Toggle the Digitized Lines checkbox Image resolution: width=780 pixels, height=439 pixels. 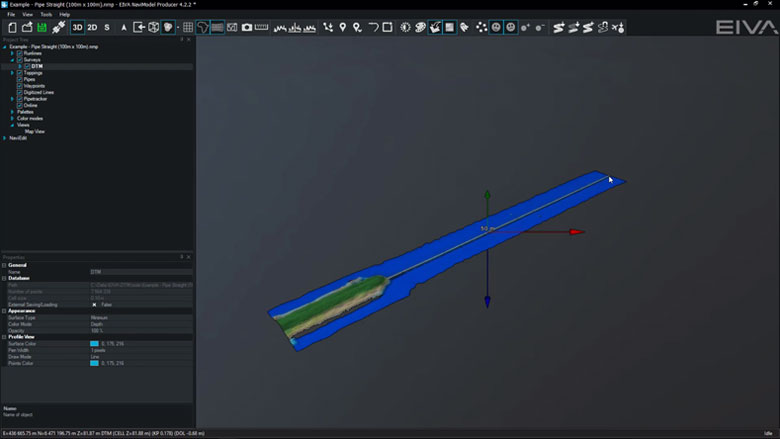coord(19,92)
